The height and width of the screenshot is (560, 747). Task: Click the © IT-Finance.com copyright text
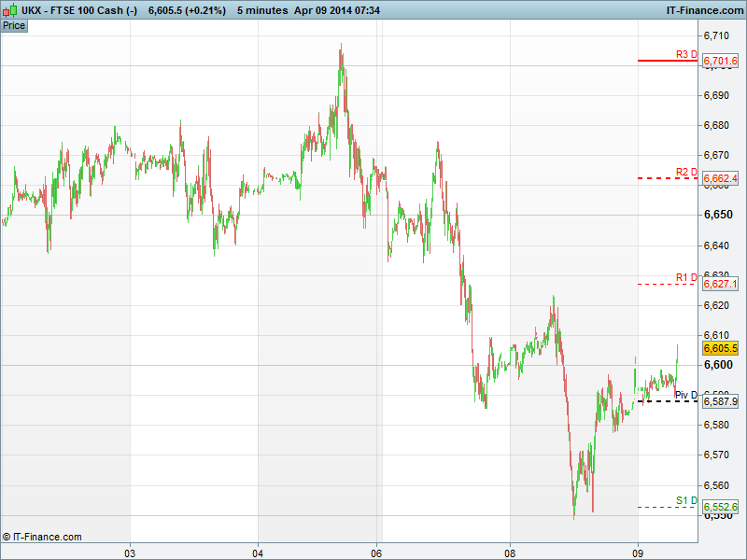click(42, 537)
